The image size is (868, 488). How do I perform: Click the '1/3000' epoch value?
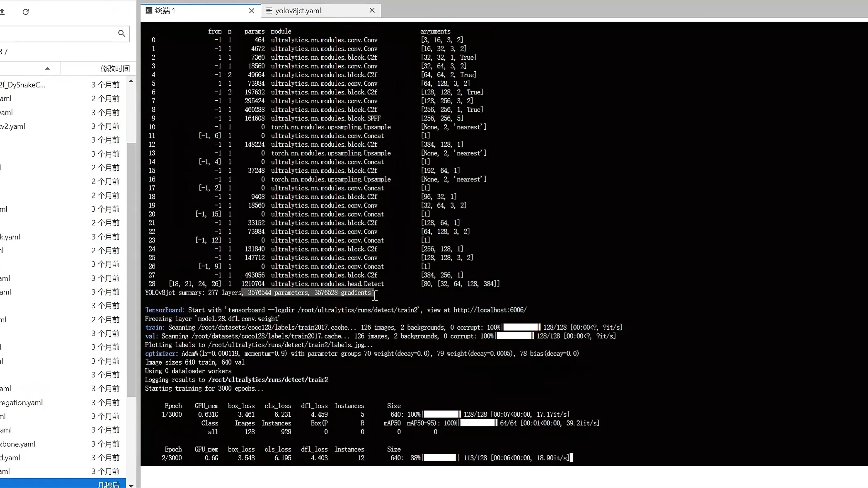pyautogui.click(x=172, y=415)
